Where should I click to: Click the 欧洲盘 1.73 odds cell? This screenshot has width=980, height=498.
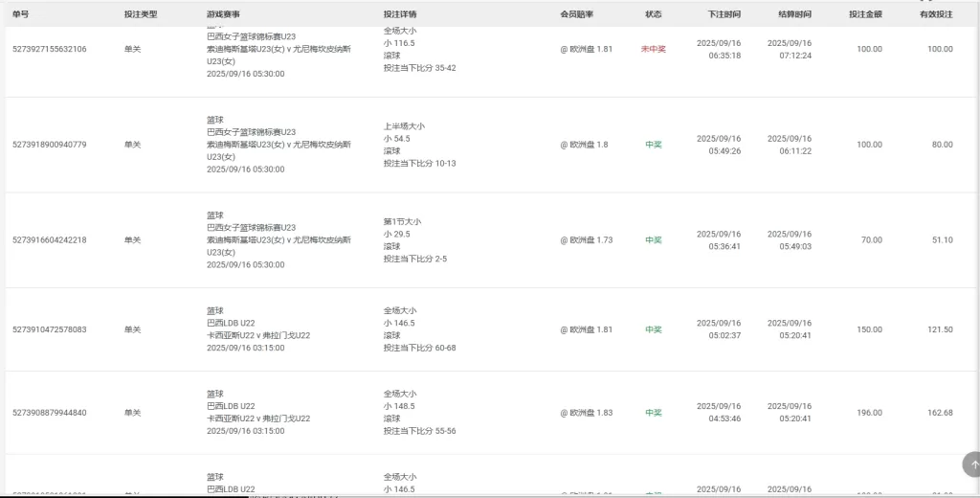(587, 240)
